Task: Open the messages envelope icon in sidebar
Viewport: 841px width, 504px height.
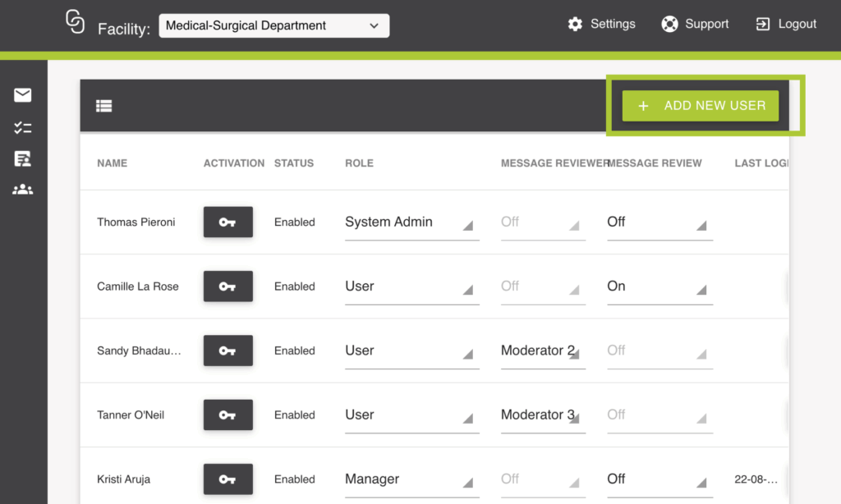Action: pos(22,95)
